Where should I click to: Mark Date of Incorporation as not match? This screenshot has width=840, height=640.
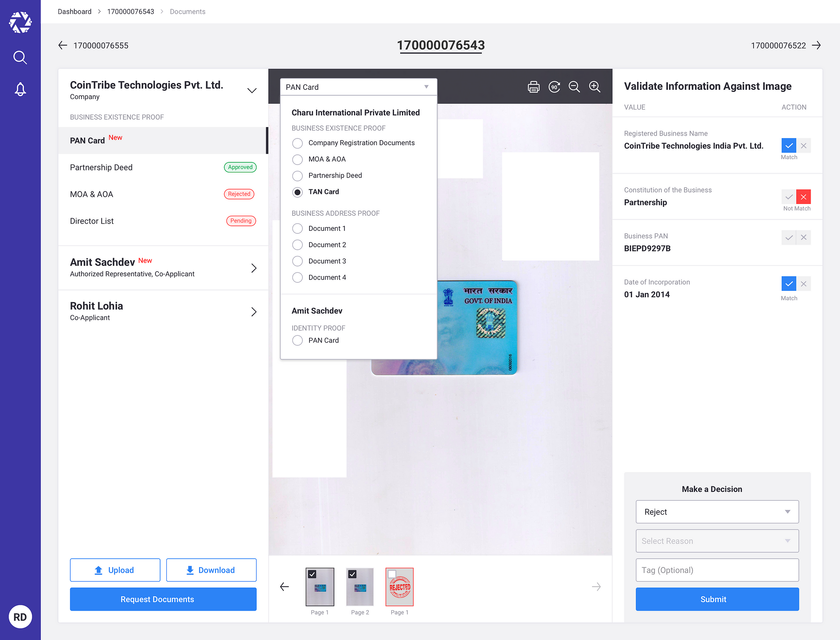coord(803,284)
